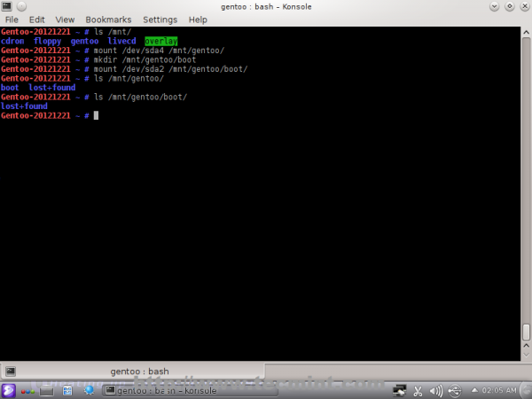Click new tab icon left of tab bar
Image resolution: width=532 pixels, height=399 pixels.
(11, 371)
